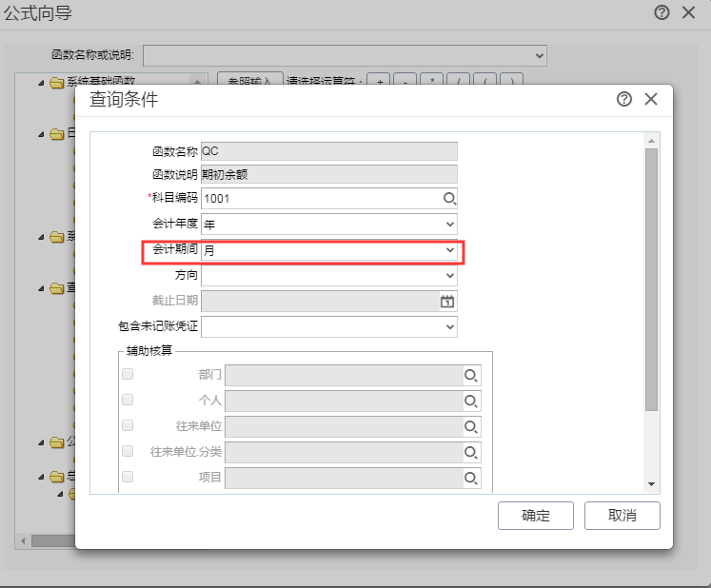Enable the 项目 auxiliary checkbox

pos(128,477)
